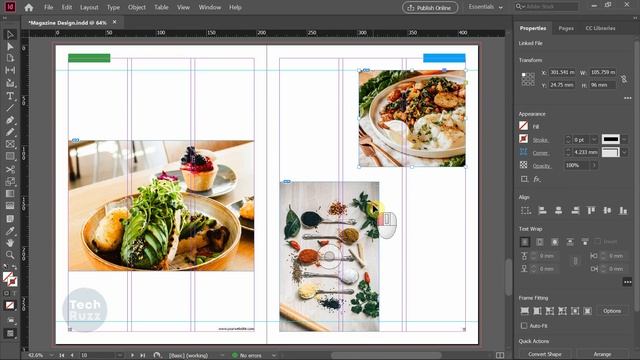Open the Essentials workspace dropdown
The width and height of the screenshot is (640, 360).
[x=485, y=7]
